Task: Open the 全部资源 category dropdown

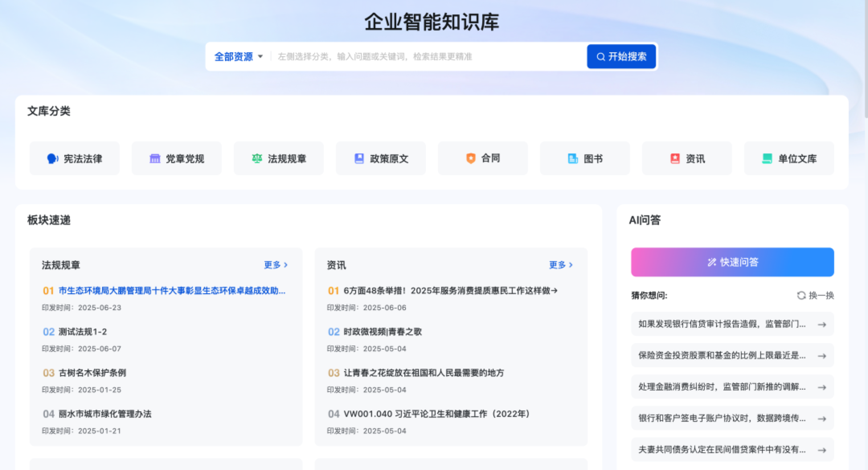Action: coord(238,57)
